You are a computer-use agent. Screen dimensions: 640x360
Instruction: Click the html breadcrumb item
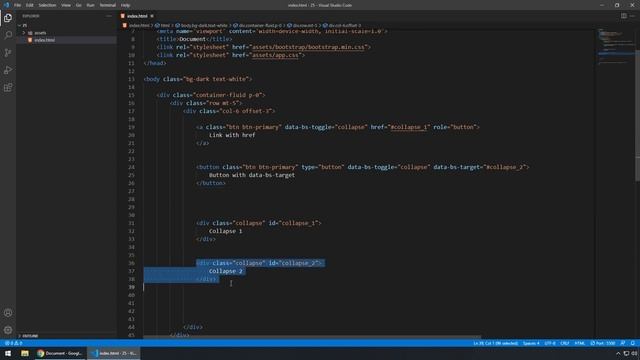point(165,25)
